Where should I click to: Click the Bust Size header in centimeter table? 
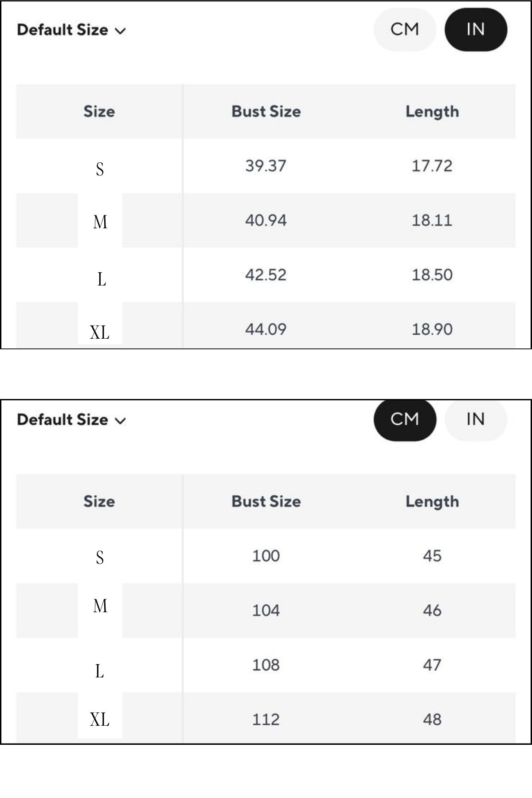point(266,501)
